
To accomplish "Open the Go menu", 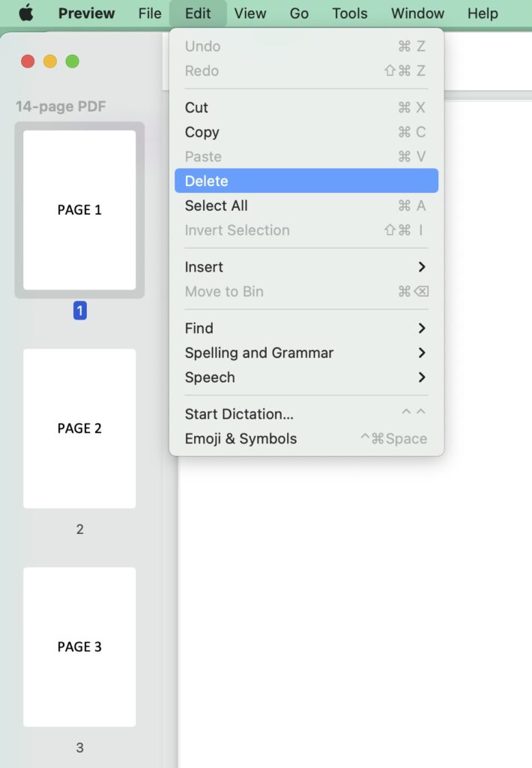I will tap(299, 13).
